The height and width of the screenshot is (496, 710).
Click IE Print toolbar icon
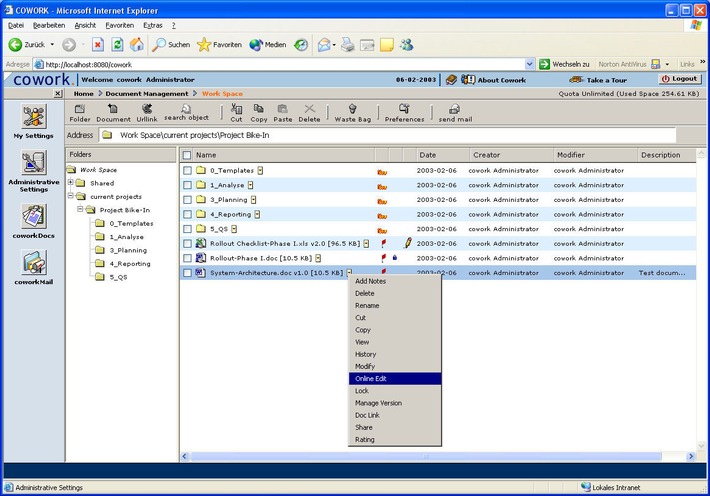(347, 44)
